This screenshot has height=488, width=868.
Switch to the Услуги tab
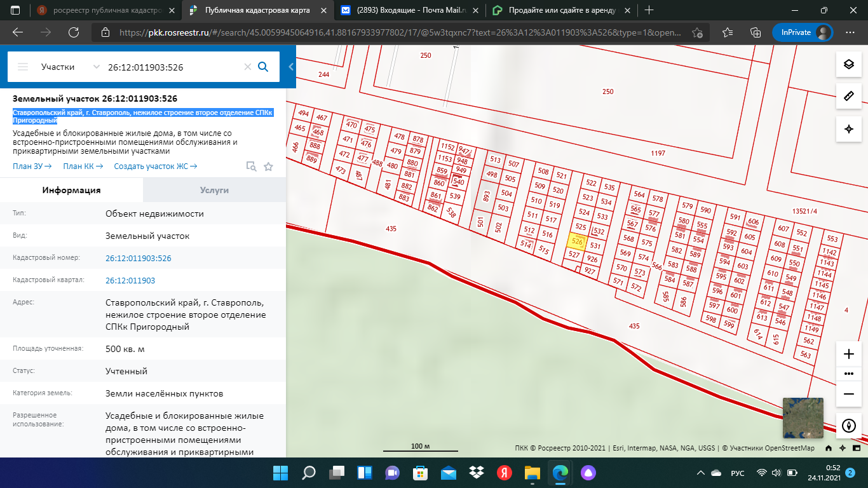point(214,190)
